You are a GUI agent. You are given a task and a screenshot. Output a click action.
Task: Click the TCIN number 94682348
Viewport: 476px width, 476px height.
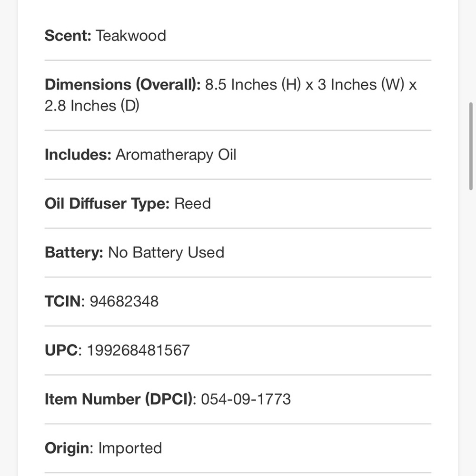pyautogui.click(x=124, y=301)
